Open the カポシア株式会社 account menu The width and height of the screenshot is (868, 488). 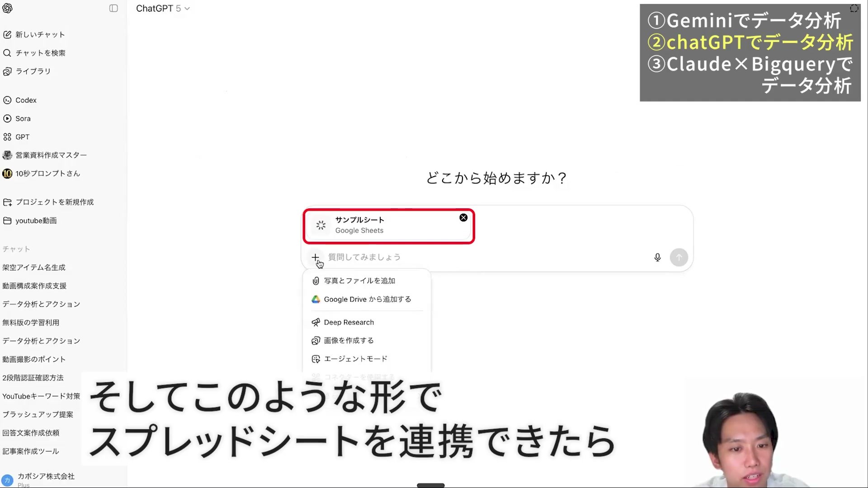coord(46,479)
